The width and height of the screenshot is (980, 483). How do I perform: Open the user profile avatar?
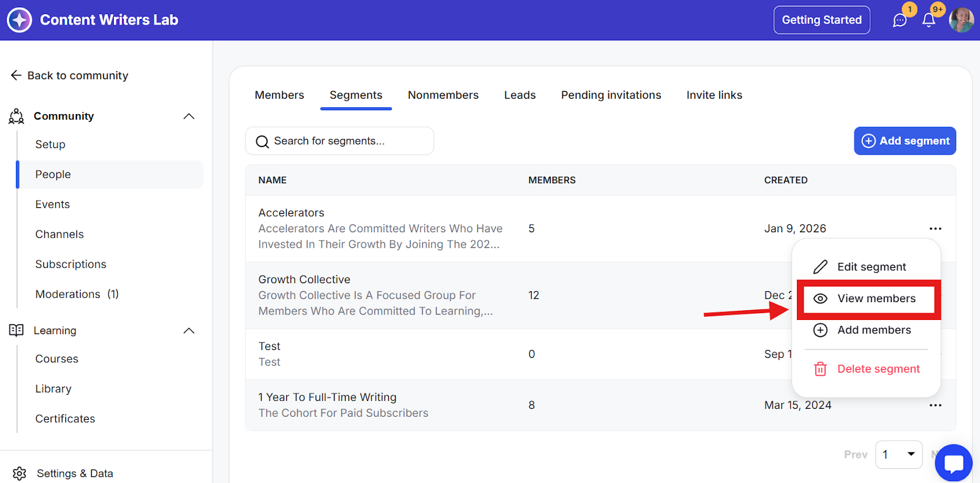pos(961,20)
